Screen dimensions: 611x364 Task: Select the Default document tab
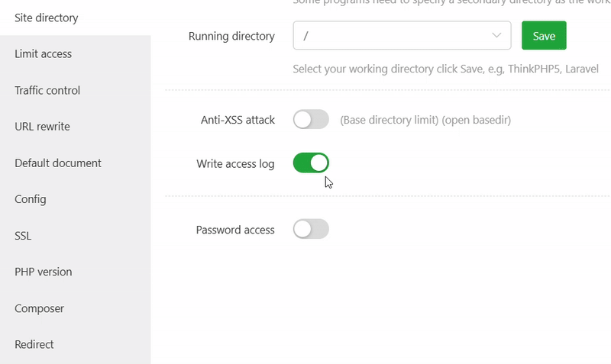tap(58, 163)
